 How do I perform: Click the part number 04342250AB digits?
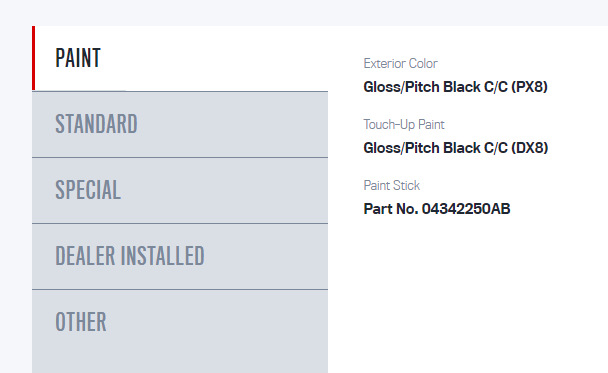[x=466, y=209]
